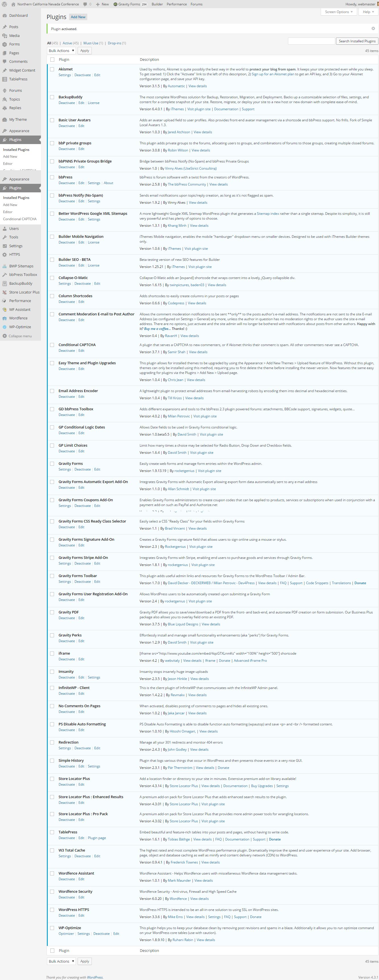The image size is (379, 980).
Task: Open Forums in the admin bar
Action: point(196,4)
